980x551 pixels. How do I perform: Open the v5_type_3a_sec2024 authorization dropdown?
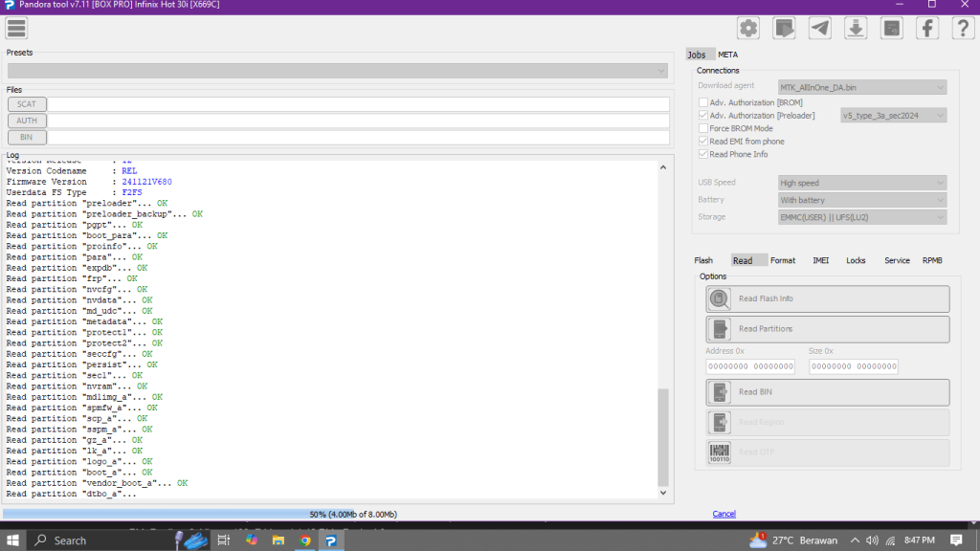[x=893, y=116]
